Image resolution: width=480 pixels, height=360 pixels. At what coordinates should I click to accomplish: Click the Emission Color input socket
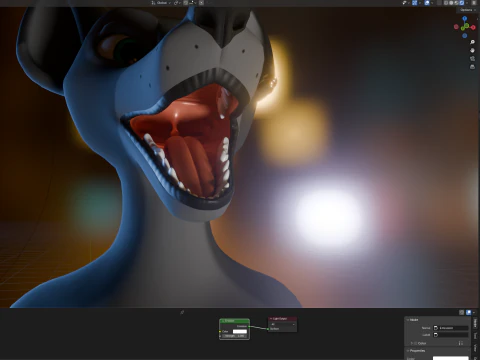(220, 331)
